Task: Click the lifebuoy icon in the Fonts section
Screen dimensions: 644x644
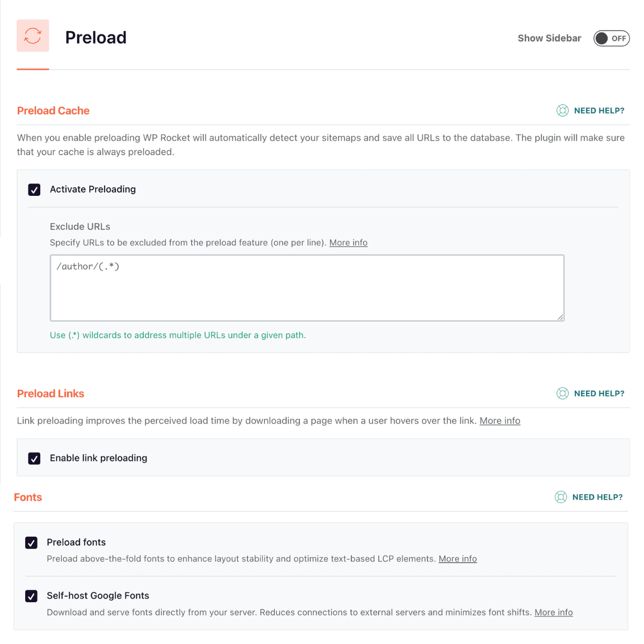Action: pyautogui.click(x=560, y=497)
